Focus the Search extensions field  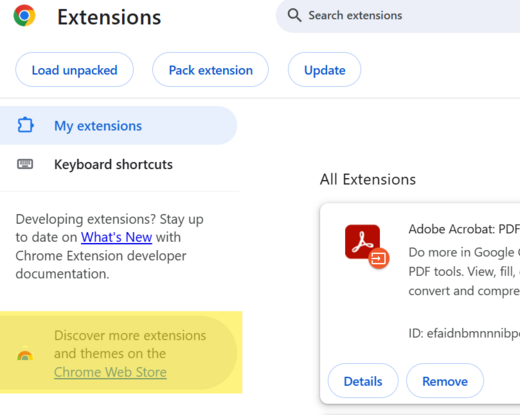398,16
